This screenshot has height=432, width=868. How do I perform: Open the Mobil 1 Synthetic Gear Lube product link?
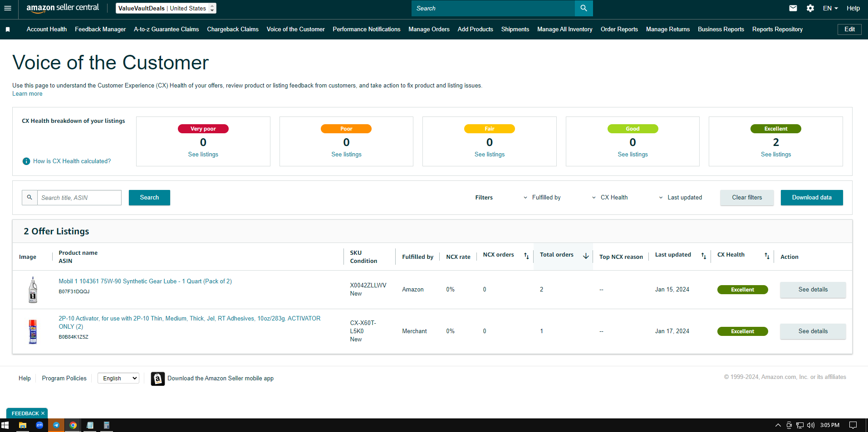[145, 282]
